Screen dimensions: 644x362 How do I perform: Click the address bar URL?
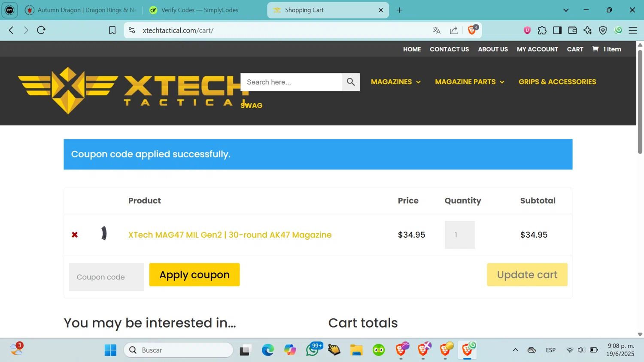pos(178,30)
